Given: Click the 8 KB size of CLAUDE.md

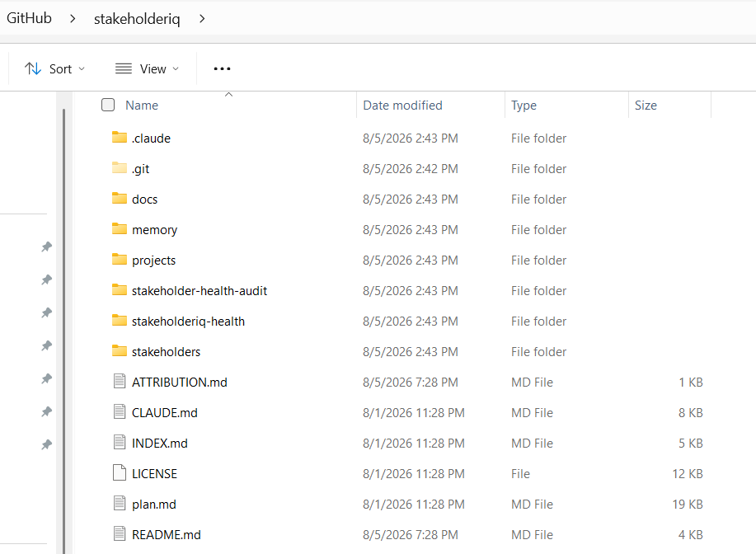Looking at the screenshot, I should (x=690, y=413).
